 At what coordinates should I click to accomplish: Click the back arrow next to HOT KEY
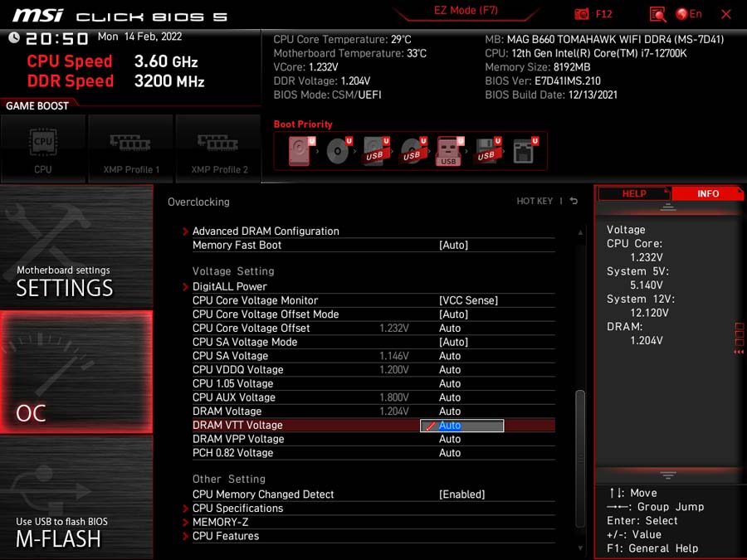coord(574,201)
